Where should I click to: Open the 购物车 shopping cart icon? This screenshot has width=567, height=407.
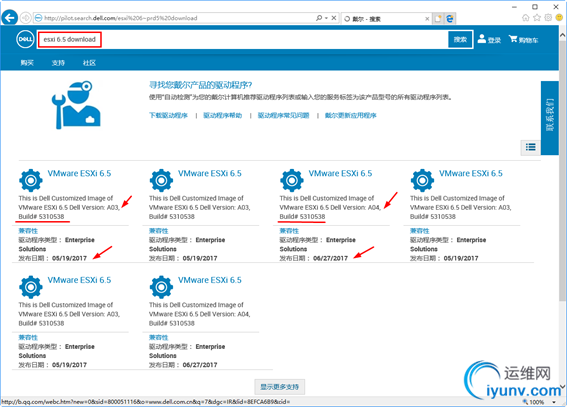pos(523,39)
